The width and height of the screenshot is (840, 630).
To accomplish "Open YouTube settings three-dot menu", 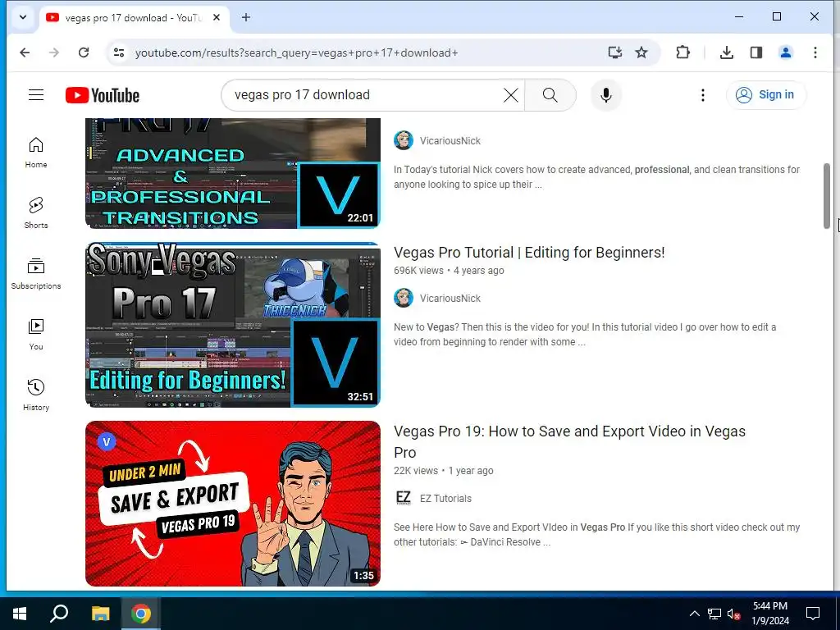I will (x=703, y=95).
